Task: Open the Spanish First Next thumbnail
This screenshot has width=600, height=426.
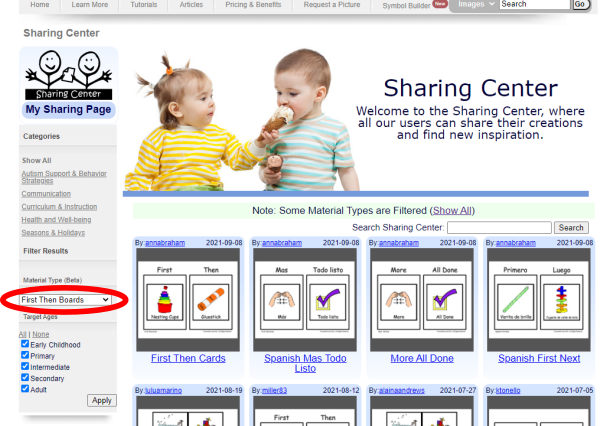Action: (539, 300)
